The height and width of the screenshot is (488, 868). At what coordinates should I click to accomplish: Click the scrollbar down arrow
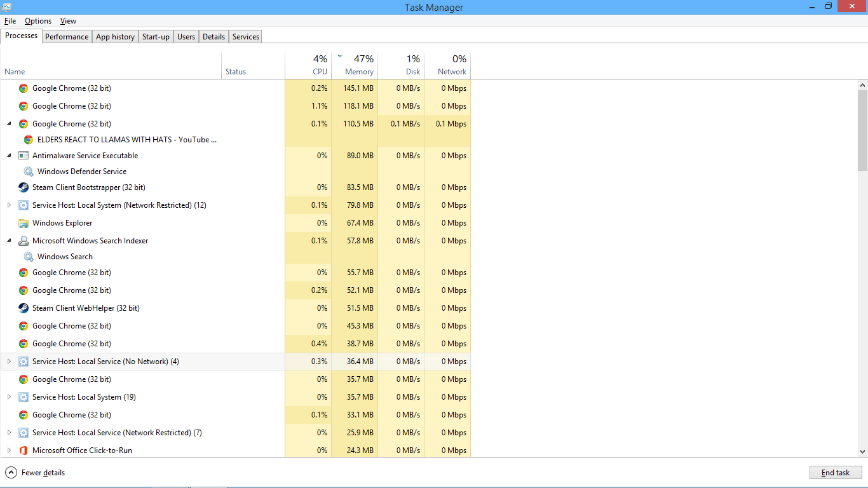tap(862, 451)
